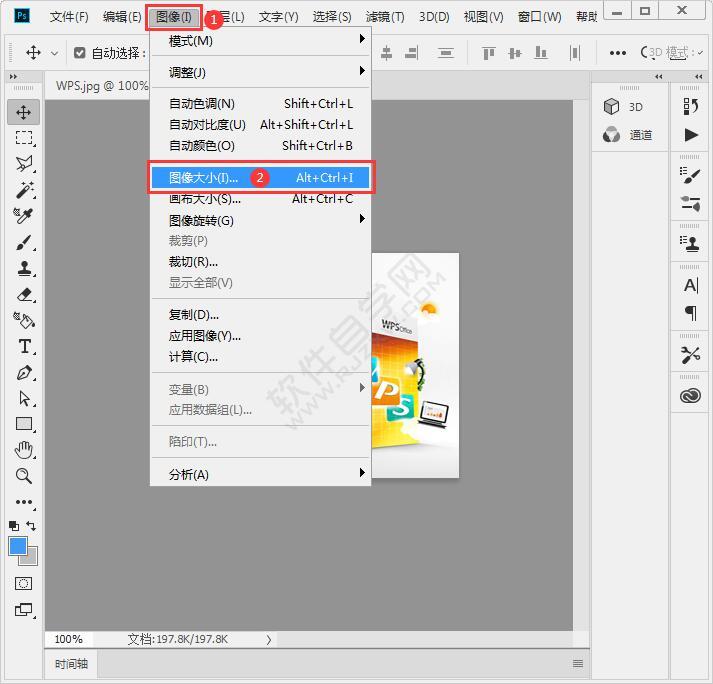This screenshot has width=713, height=684.
Task: Select the Magic Wand tool
Action: click(24, 190)
